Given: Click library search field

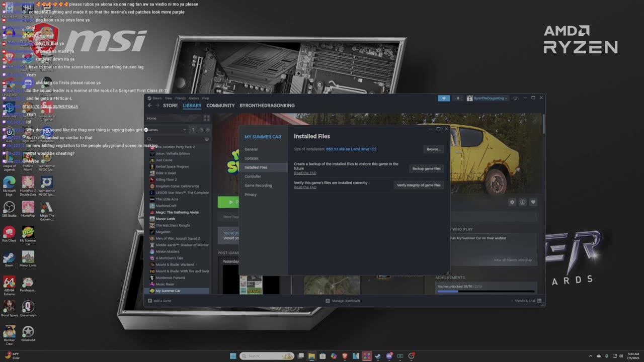Looking at the screenshot, I should [174, 139].
